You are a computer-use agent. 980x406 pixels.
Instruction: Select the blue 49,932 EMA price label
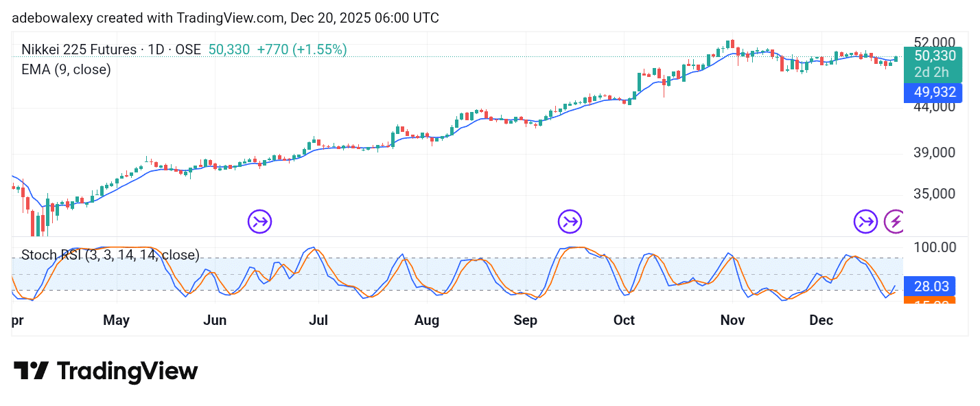[x=933, y=92]
